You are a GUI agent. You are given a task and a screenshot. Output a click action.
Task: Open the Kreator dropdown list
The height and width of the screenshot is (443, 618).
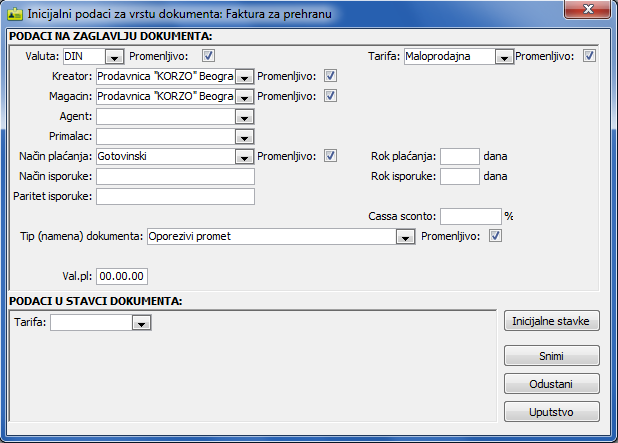pyautogui.click(x=243, y=77)
